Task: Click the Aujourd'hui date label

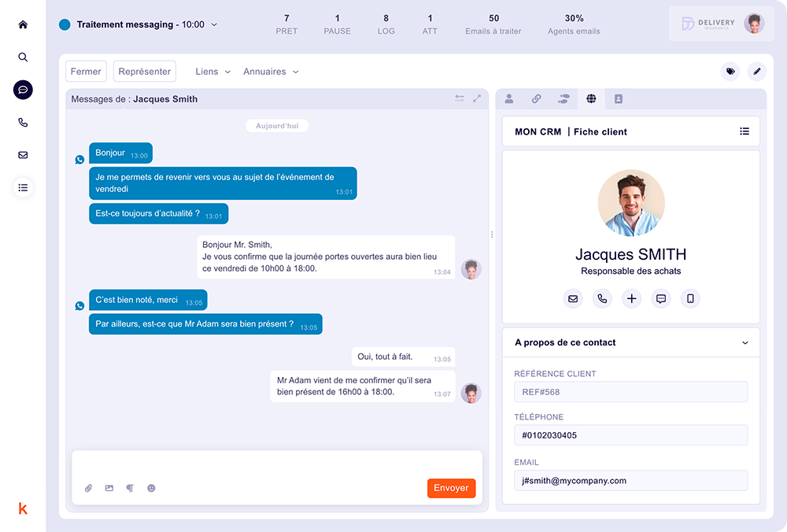Action: [x=277, y=125]
